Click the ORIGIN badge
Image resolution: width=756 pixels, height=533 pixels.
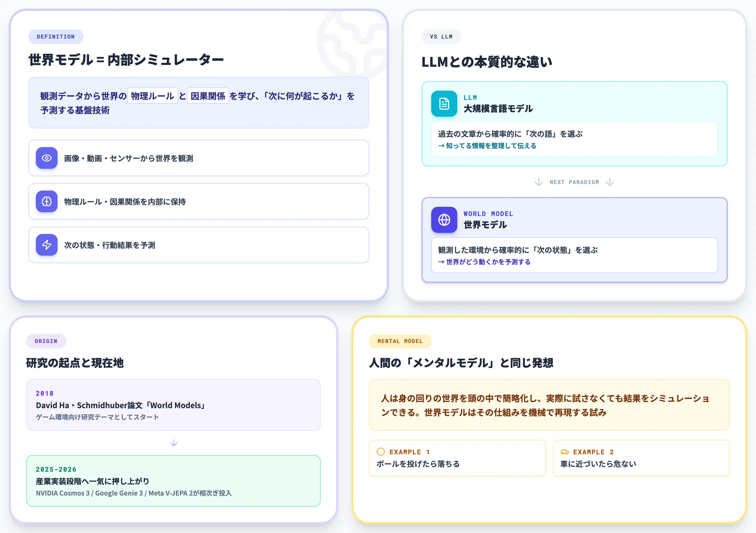coord(46,341)
